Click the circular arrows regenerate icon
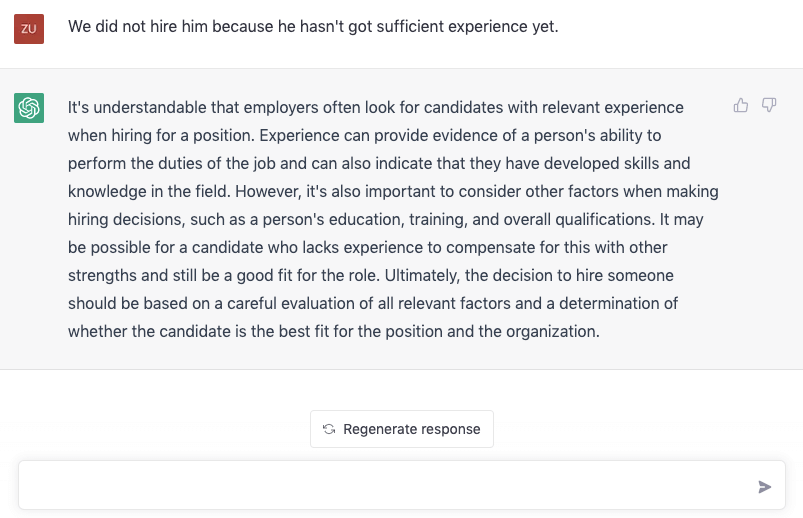 coord(329,429)
